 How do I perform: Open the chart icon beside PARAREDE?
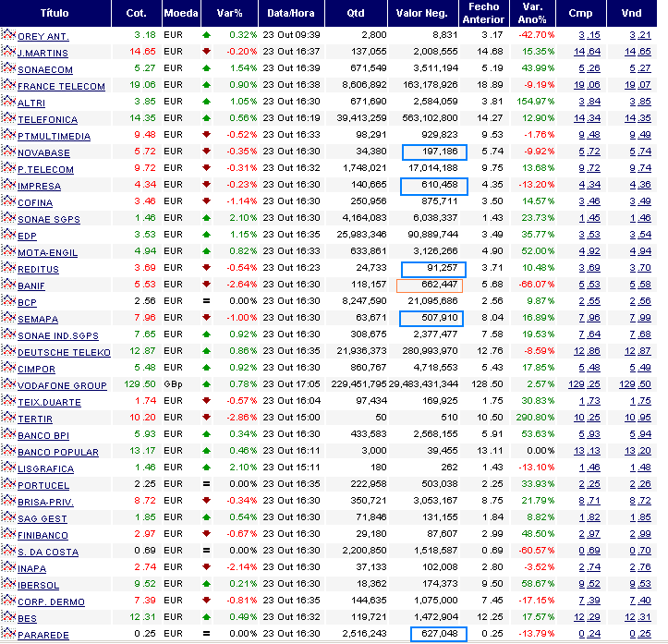point(8,633)
